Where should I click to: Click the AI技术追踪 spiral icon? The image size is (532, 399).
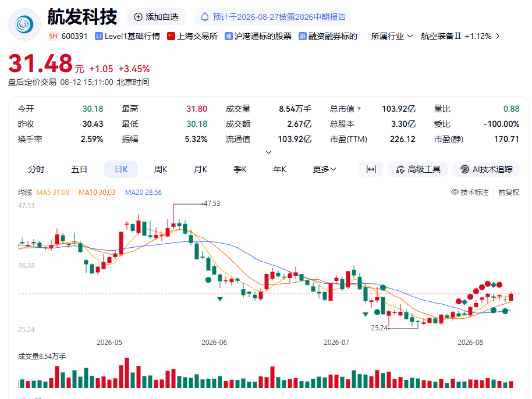464,169
